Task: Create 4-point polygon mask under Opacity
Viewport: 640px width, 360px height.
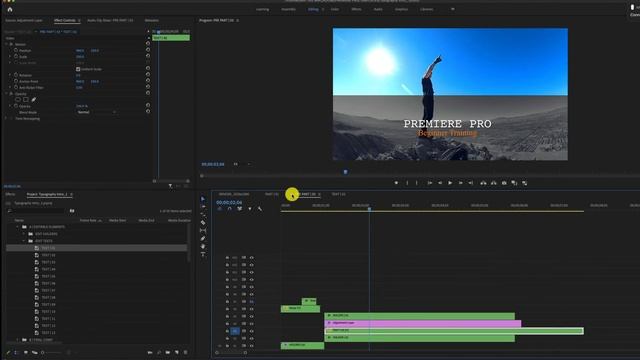Action: [26, 100]
